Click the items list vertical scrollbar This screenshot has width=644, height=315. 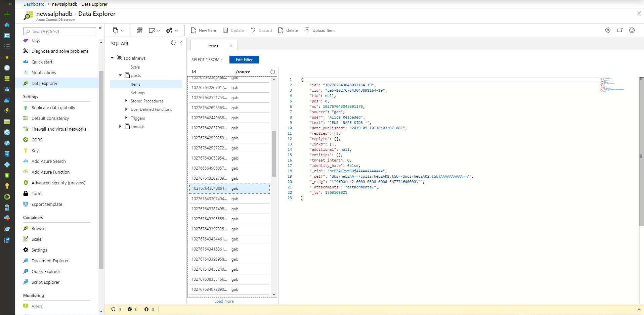274,153
